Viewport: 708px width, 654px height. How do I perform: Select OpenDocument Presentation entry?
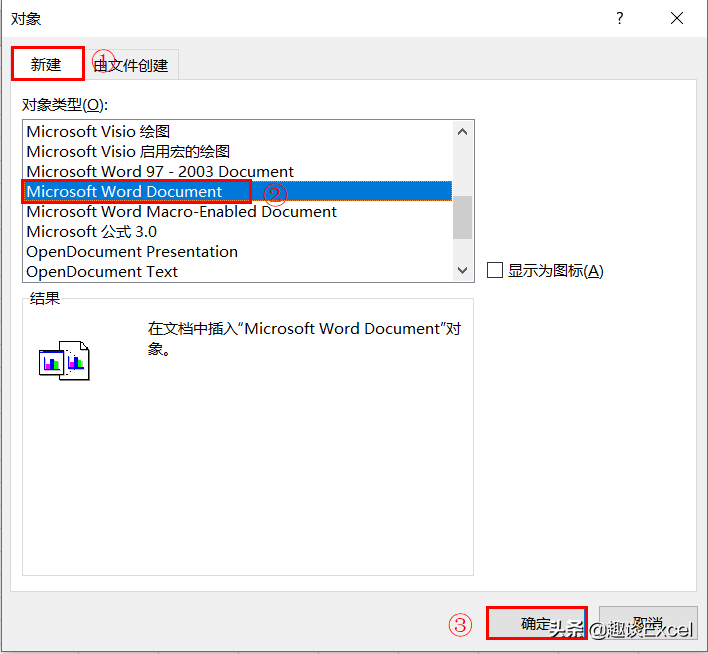[x=238, y=252]
